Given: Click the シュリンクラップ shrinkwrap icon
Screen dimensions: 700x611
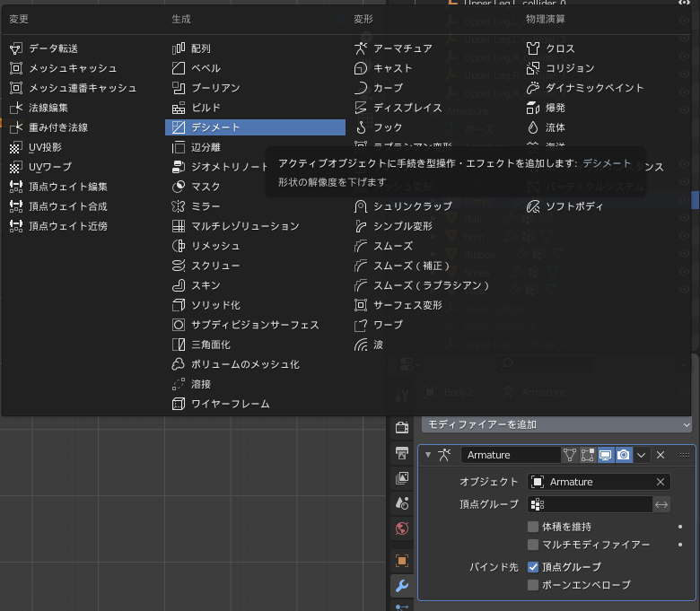Looking at the screenshot, I should click(360, 206).
